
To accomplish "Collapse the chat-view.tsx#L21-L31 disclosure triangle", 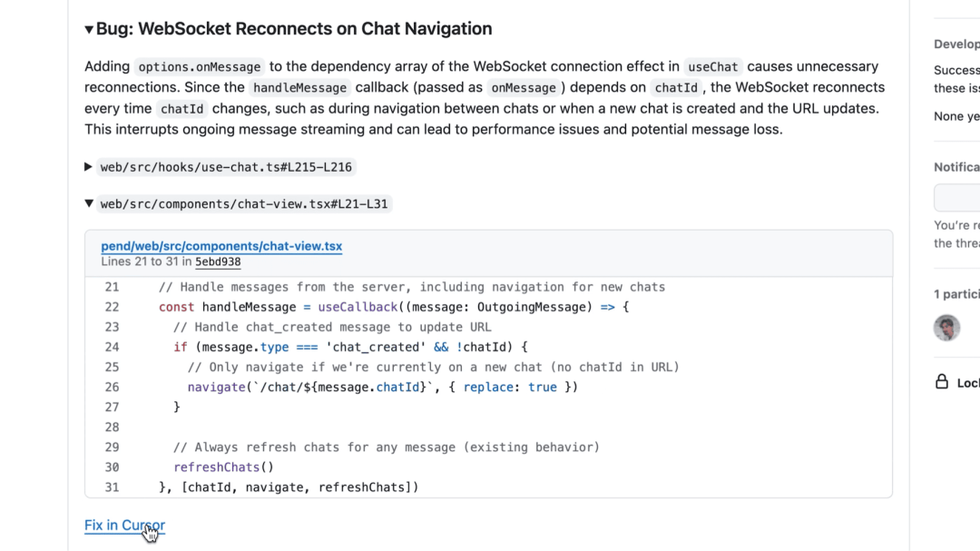I will (89, 203).
